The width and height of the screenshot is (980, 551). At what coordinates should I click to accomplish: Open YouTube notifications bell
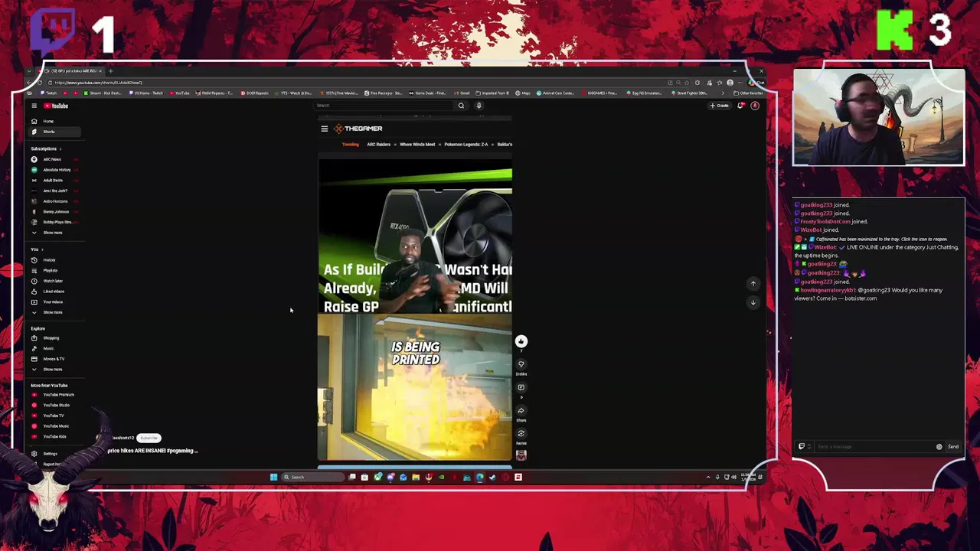point(740,106)
